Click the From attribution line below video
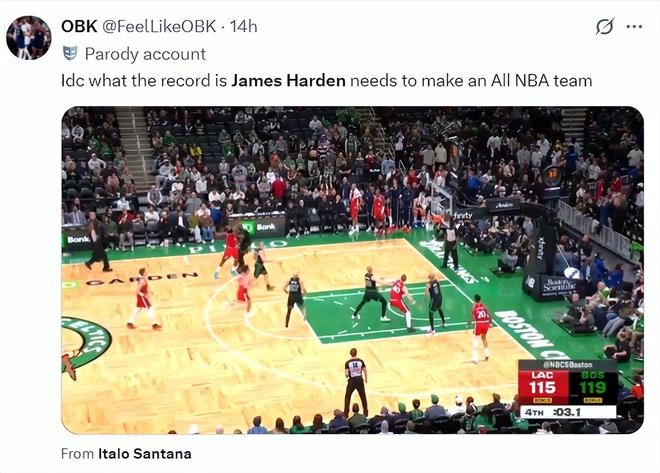 [126, 454]
